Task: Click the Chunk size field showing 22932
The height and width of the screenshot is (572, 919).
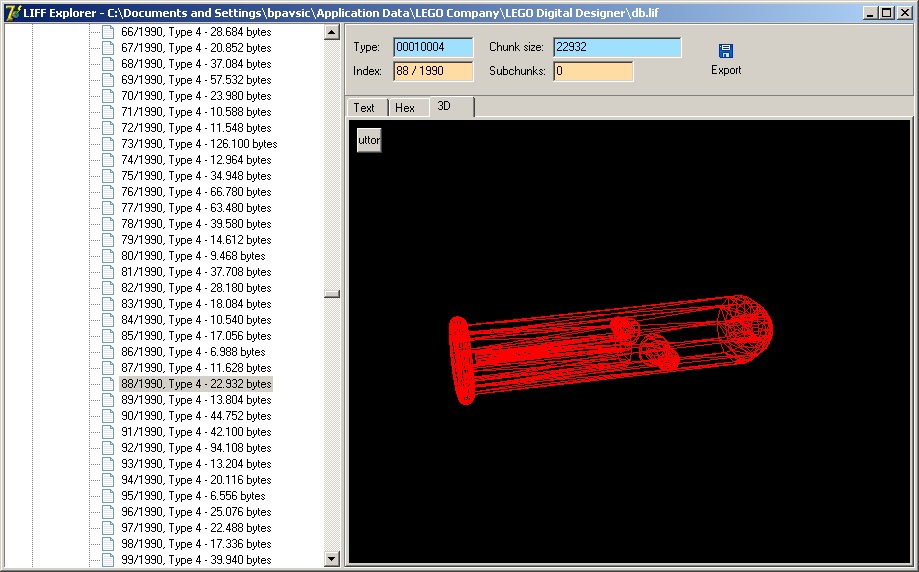Action: coord(617,47)
